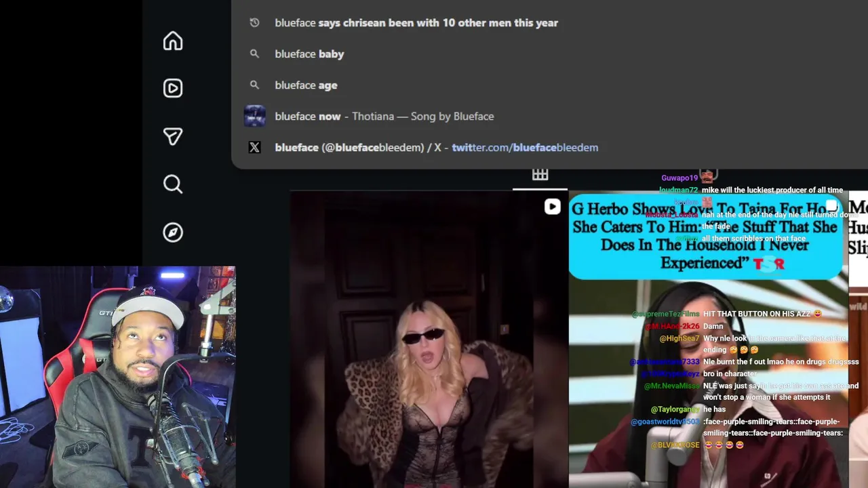Click chat username Guwapo19
Screen dimensions: 868x488
[679, 178]
